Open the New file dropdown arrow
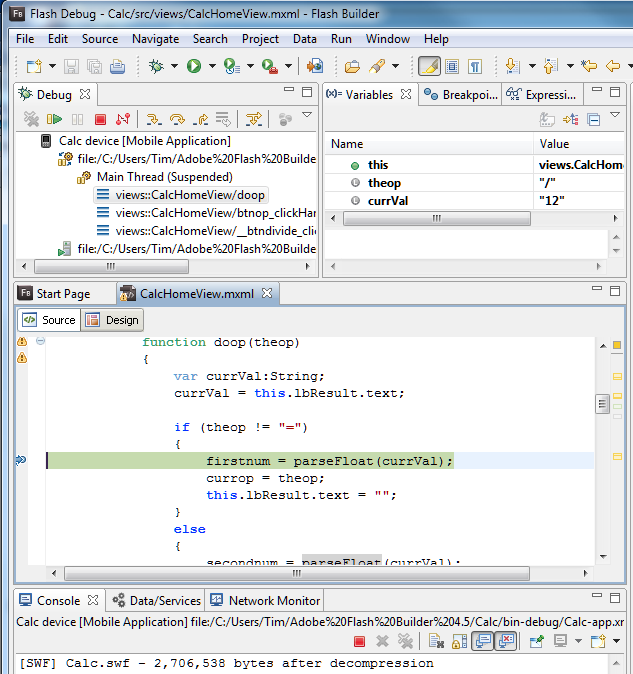Image resolution: width=633 pixels, height=674 pixels. (x=52, y=66)
